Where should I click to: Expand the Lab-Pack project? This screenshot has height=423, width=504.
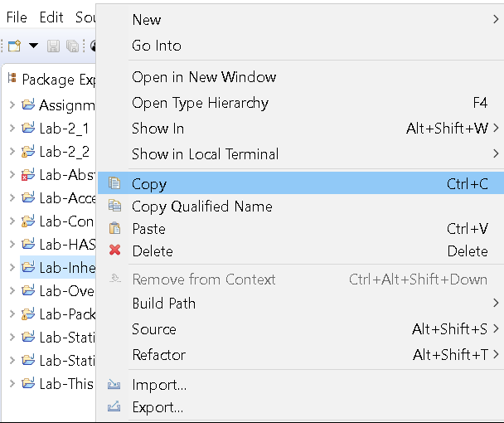(12, 314)
